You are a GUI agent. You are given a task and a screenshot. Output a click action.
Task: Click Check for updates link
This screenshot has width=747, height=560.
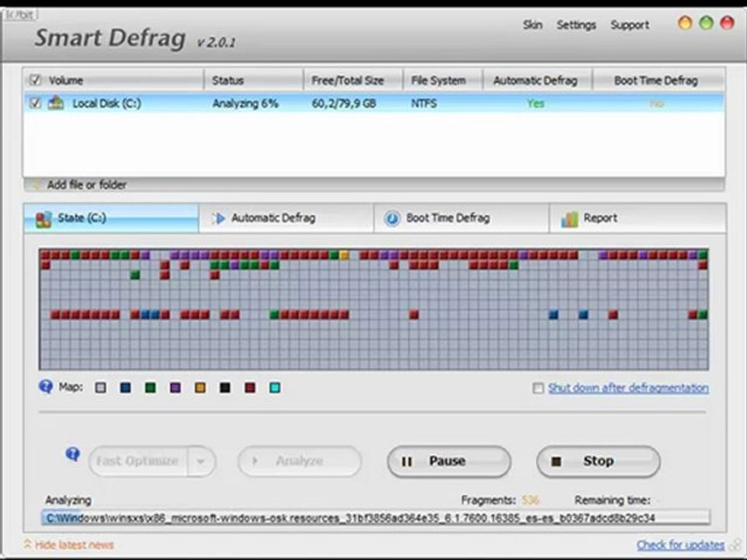point(680,544)
